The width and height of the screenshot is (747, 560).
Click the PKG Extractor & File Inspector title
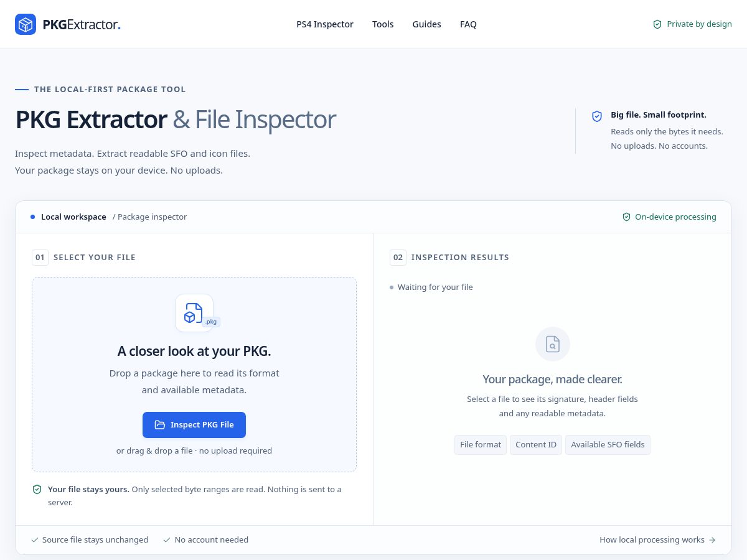coord(176,119)
